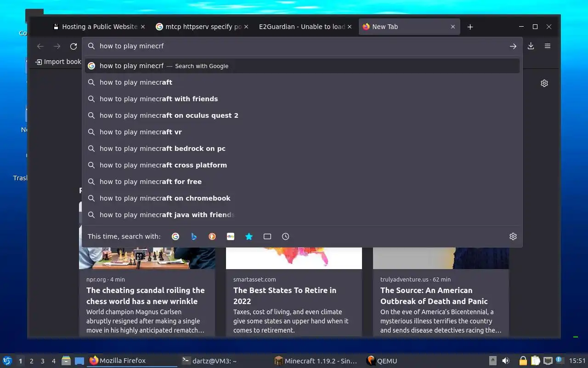This screenshot has height=368, width=588.
Task: Open clipboard icon in system tray
Action: 535,361
